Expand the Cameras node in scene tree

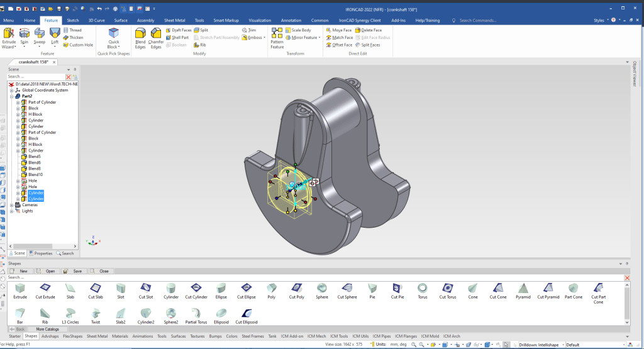pyautogui.click(x=12, y=205)
